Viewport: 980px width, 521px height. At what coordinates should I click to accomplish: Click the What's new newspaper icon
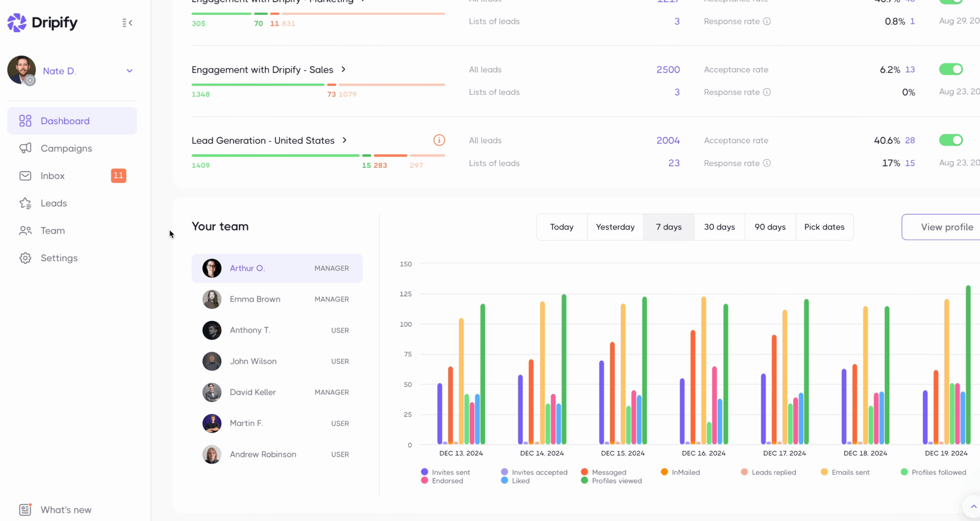(25, 510)
